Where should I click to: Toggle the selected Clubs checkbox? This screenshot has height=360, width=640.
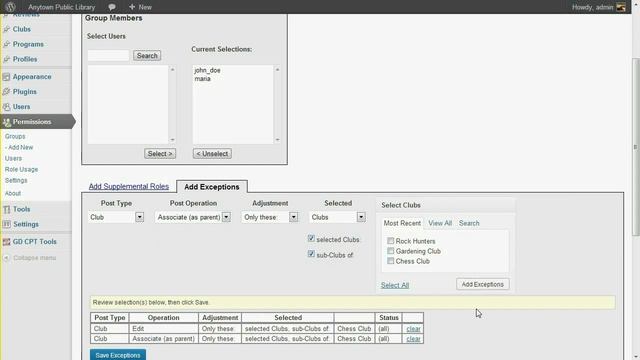click(311, 239)
